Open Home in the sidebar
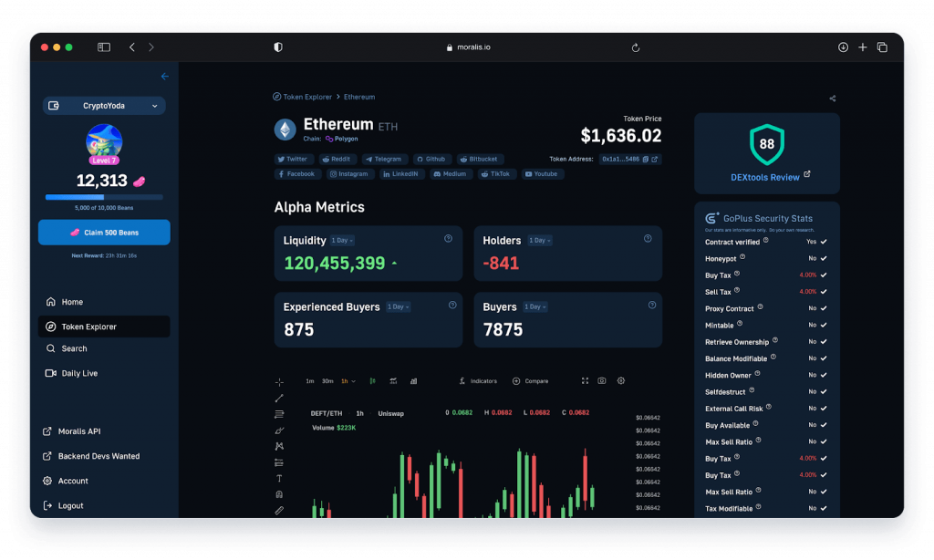The width and height of the screenshot is (934, 560). pos(104,302)
